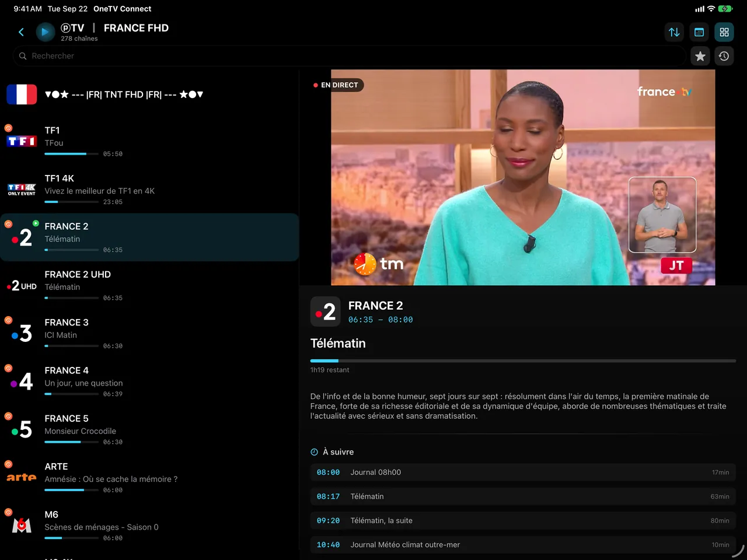
Task: Select the TF1 channel logo
Action: pyautogui.click(x=22, y=141)
